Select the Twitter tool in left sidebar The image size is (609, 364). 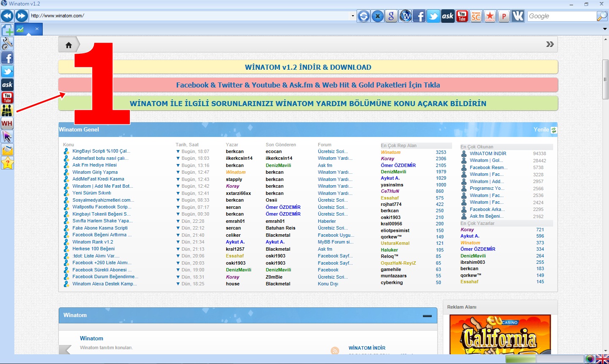coord(7,71)
